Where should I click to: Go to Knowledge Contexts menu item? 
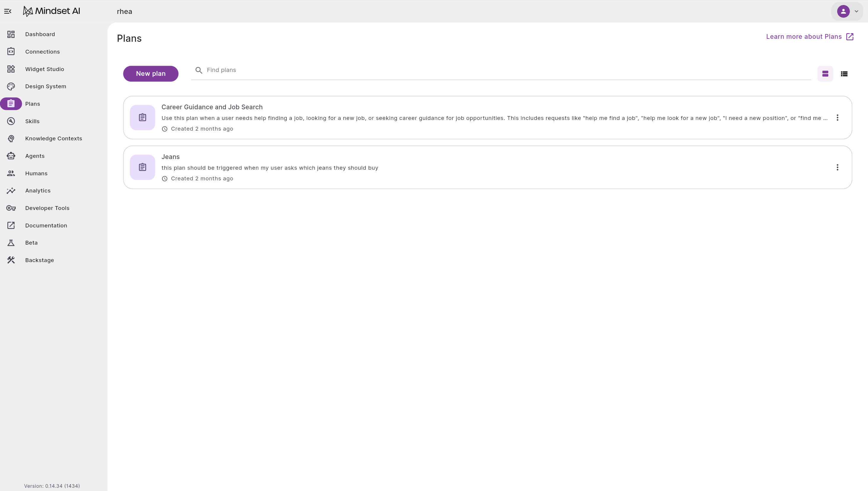click(x=54, y=139)
